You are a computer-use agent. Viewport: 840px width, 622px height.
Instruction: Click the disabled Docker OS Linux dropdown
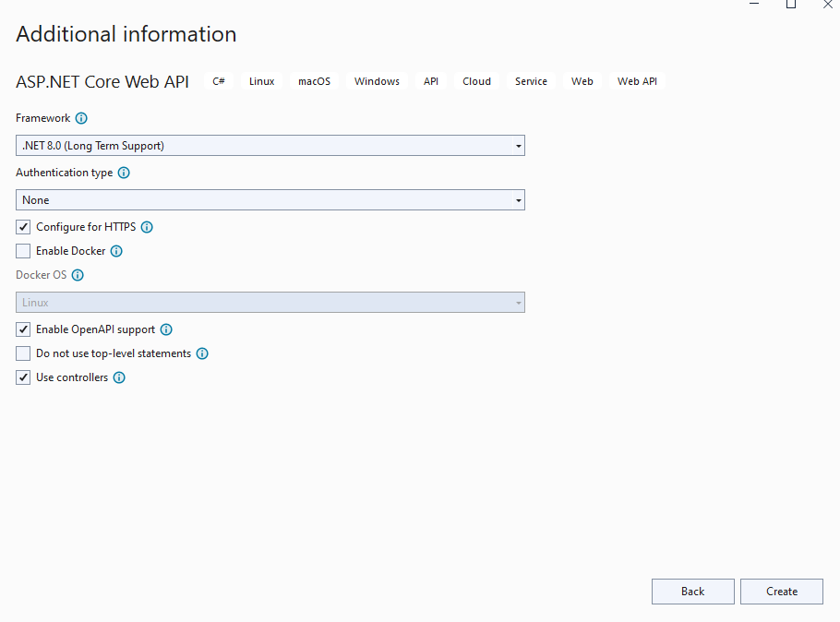click(x=270, y=303)
